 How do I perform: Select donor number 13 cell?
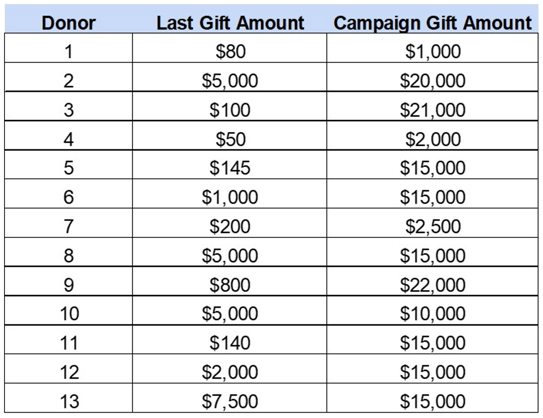69,398
